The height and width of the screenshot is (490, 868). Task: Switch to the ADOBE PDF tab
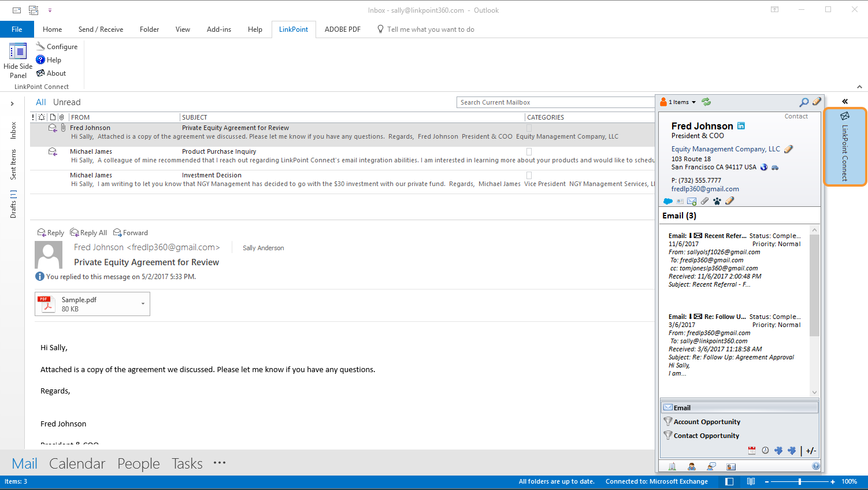[x=342, y=29]
